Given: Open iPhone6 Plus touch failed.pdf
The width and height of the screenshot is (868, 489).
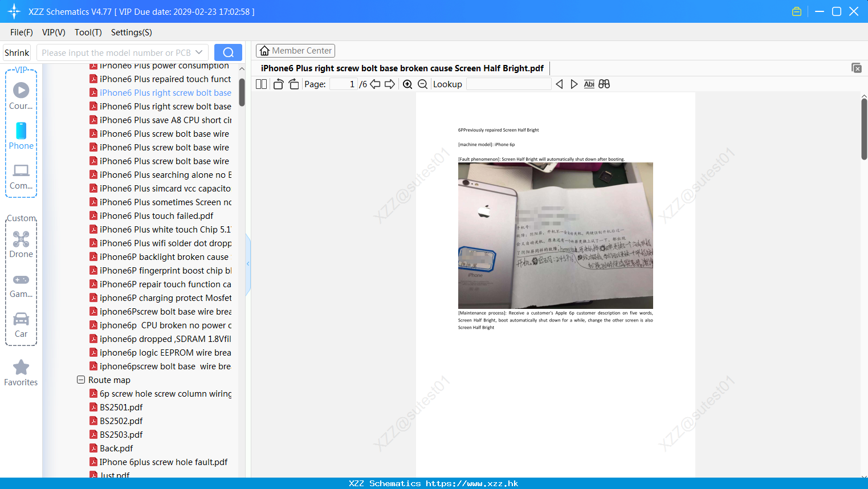Looking at the screenshot, I should [x=152, y=216].
